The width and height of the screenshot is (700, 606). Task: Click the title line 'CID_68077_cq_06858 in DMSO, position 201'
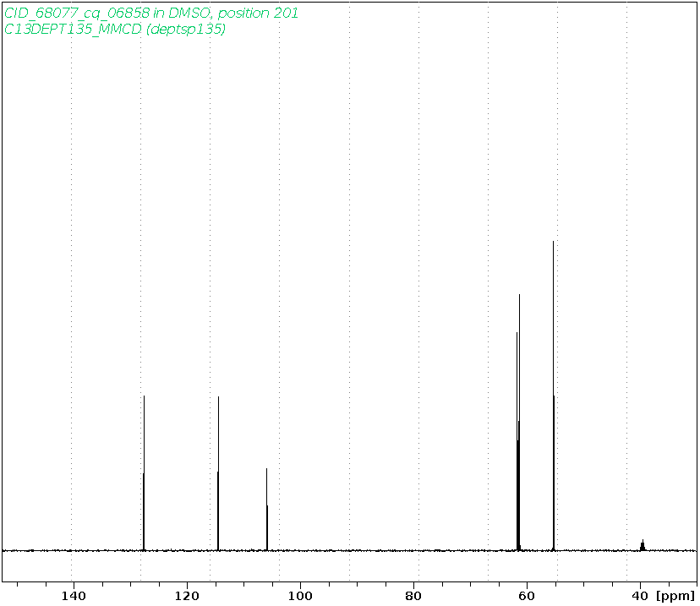(x=150, y=13)
